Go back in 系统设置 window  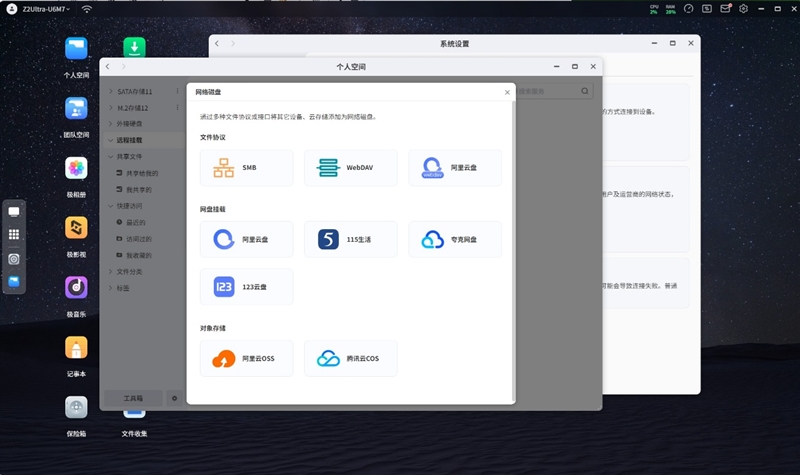click(217, 43)
